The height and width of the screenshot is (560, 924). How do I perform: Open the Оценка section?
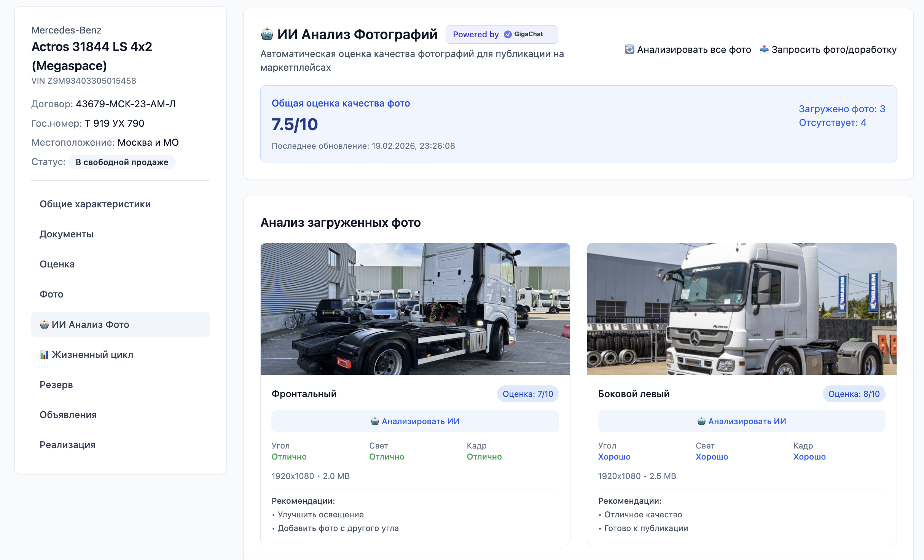coord(57,264)
